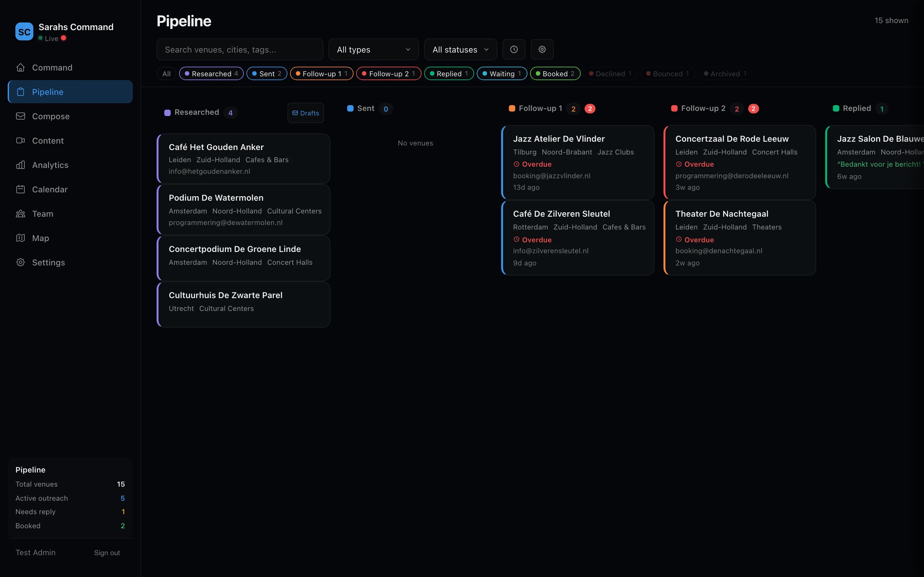This screenshot has width=924, height=577.
Task: Open the Café Het Gouden Anker venue card
Action: coord(243,158)
